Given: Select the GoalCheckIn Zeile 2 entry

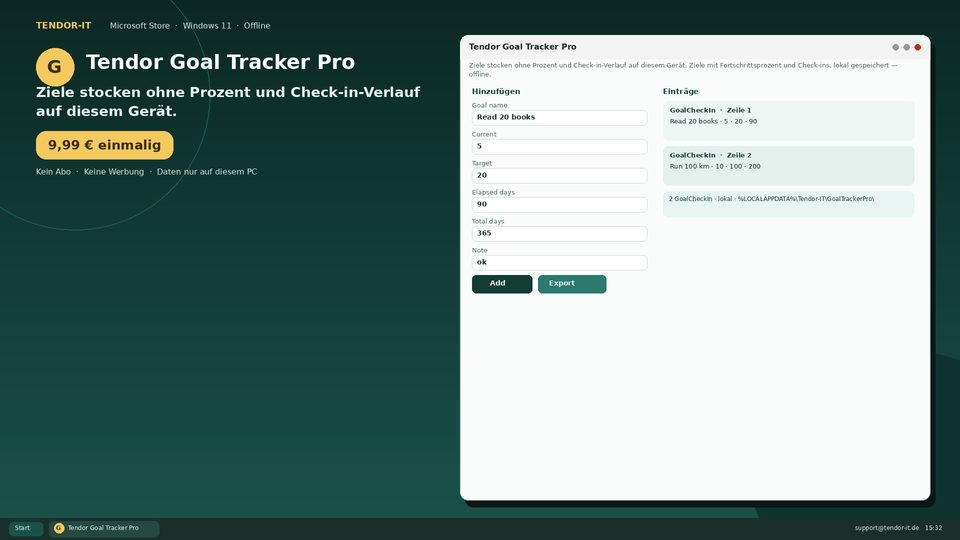Looking at the screenshot, I should click(788, 165).
